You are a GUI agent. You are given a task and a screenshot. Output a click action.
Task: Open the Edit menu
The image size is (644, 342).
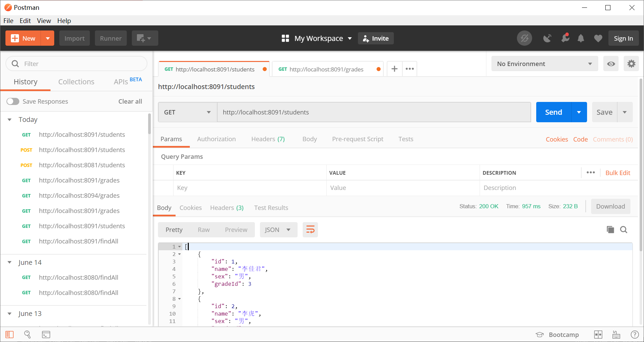tap(25, 21)
